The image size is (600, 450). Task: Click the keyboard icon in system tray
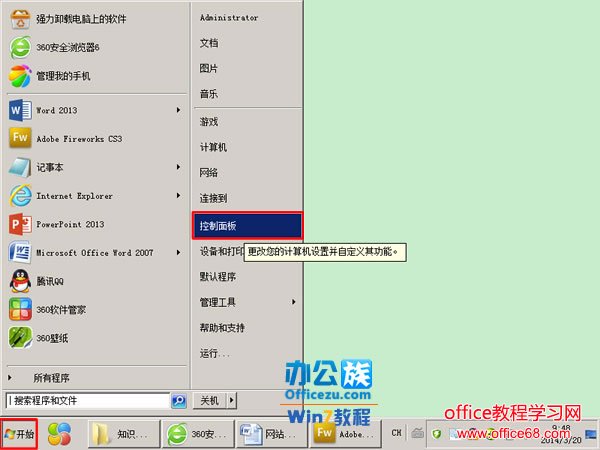point(417,433)
